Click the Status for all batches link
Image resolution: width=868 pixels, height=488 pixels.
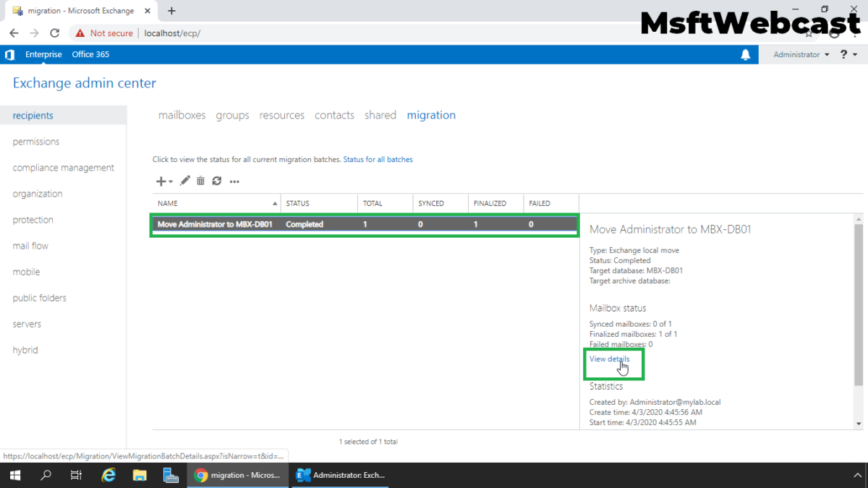pyautogui.click(x=378, y=159)
